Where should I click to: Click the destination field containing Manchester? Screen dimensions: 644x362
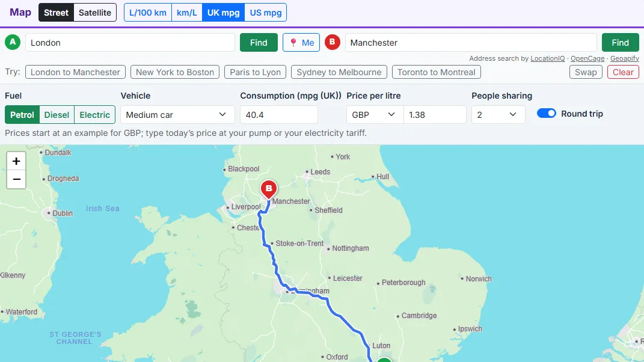471,43
